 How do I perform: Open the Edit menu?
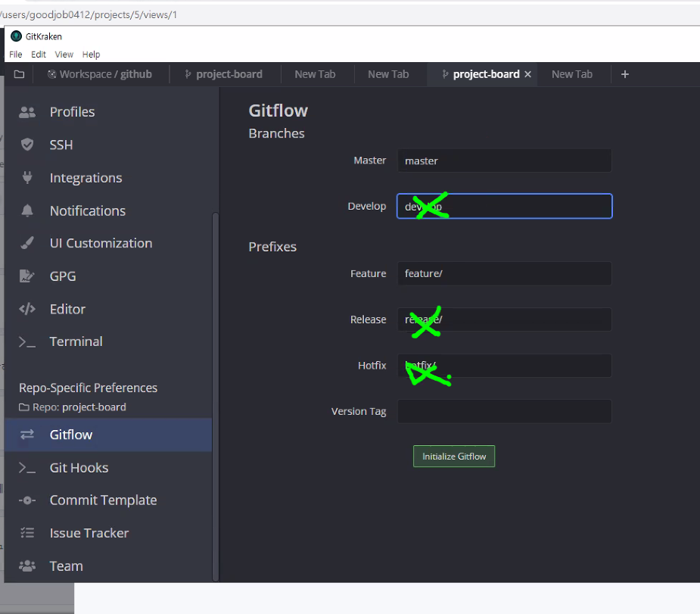[x=39, y=55]
